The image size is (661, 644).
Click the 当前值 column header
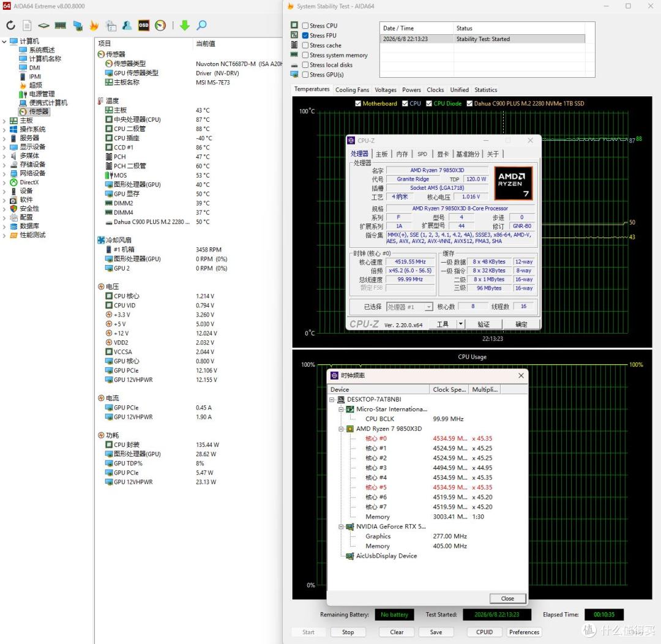click(x=205, y=43)
